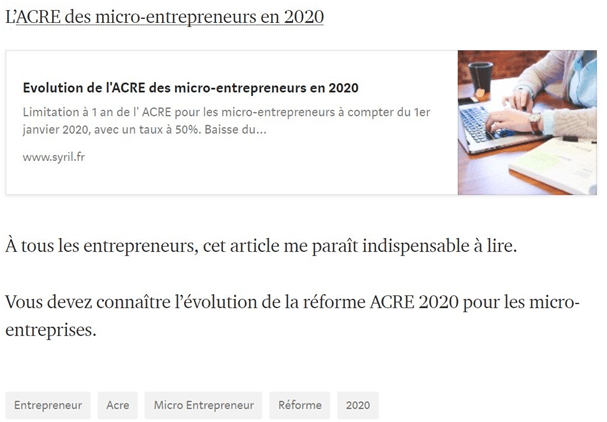Viewport: 607px width, 422px height.
Task: Click the card title "Evolution de l'ACRE"
Action: coord(190,88)
